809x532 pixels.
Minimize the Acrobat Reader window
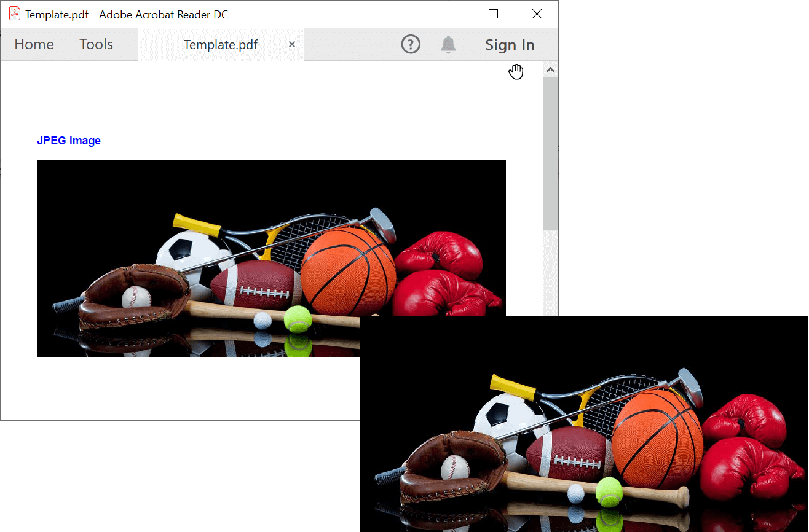click(x=451, y=14)
